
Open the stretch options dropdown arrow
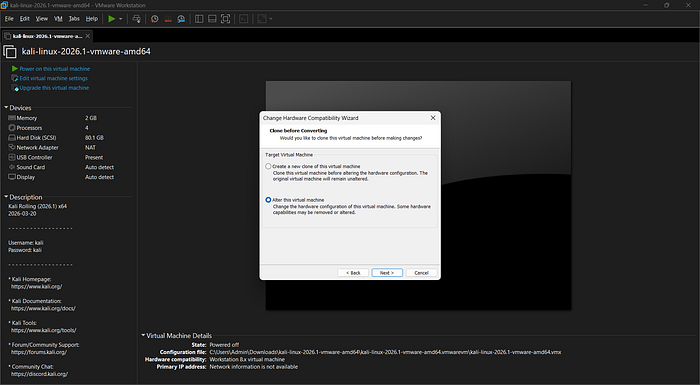click(271, 19)
